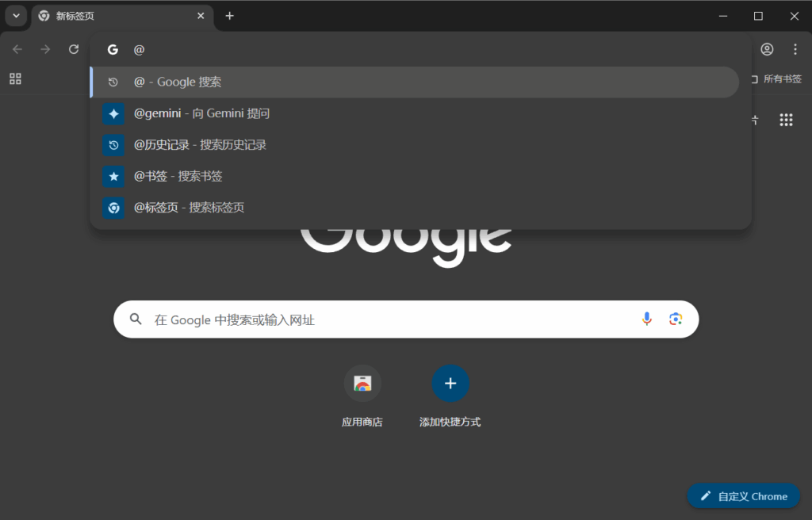Click the 添加快捷方式 plus button
This screenshot has height=520, width=812.
pos(450,384)
